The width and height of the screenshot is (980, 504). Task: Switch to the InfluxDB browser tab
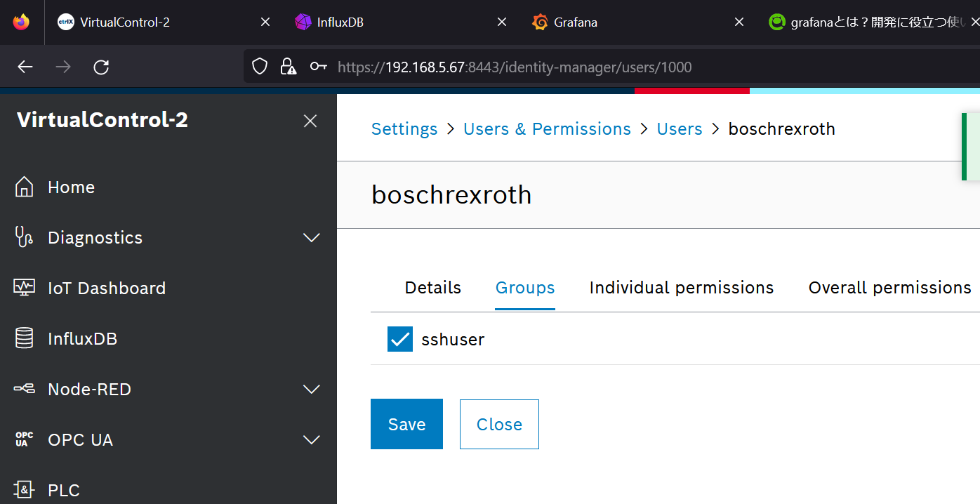point(400,22)
